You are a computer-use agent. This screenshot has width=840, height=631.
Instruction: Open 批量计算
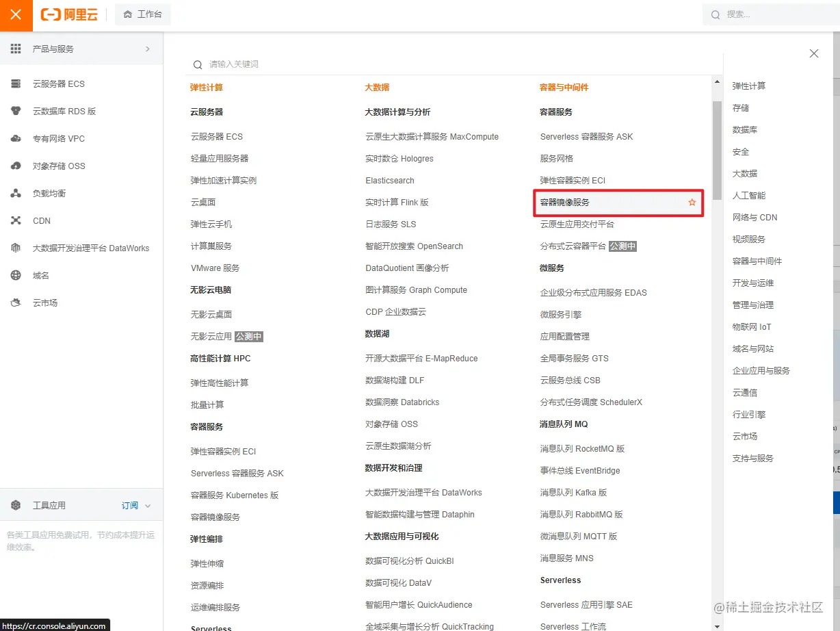click(x=207, y=405)
